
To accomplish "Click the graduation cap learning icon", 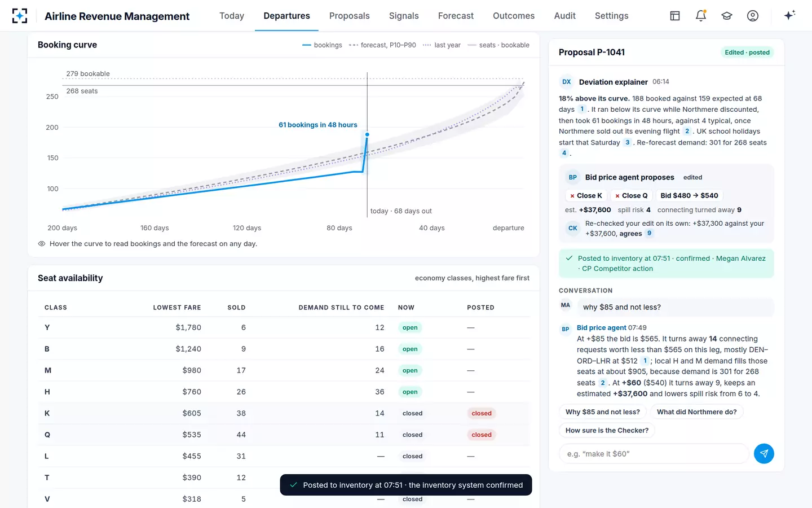I will pos(727,16).
